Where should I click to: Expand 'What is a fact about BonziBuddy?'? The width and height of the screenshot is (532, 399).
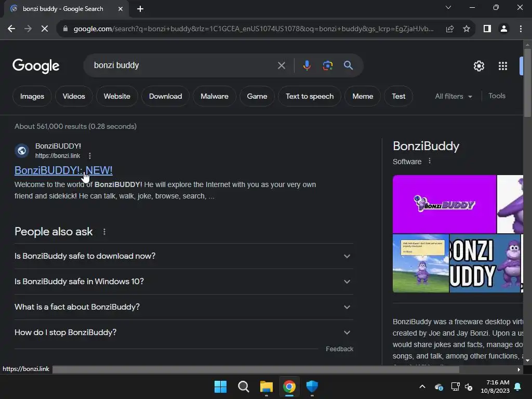pos(183,307)
